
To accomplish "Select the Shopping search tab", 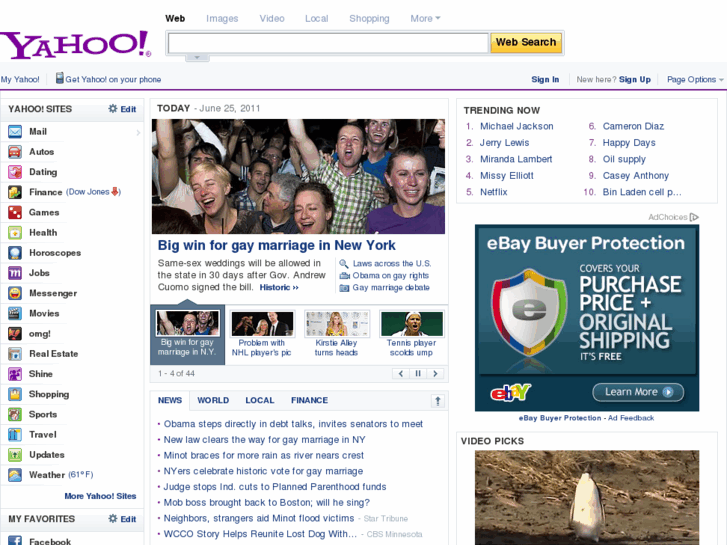I will pyautogui.click(x=369, y=19).
